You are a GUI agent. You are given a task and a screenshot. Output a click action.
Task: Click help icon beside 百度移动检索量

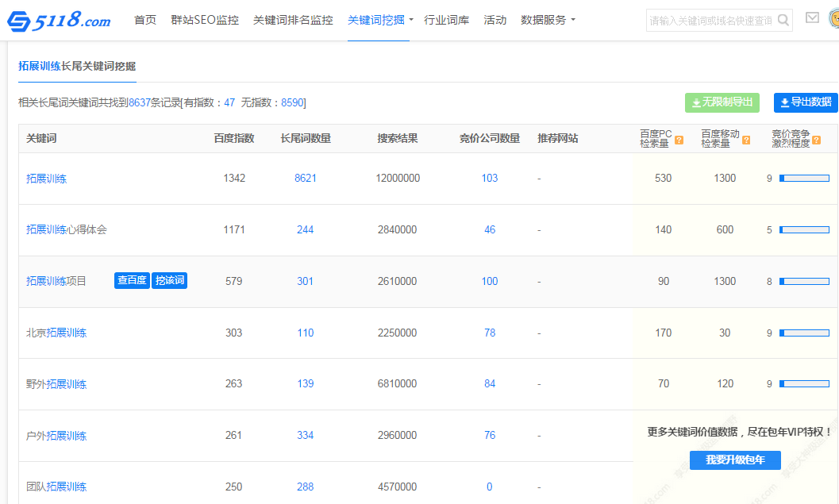point(745,140)
